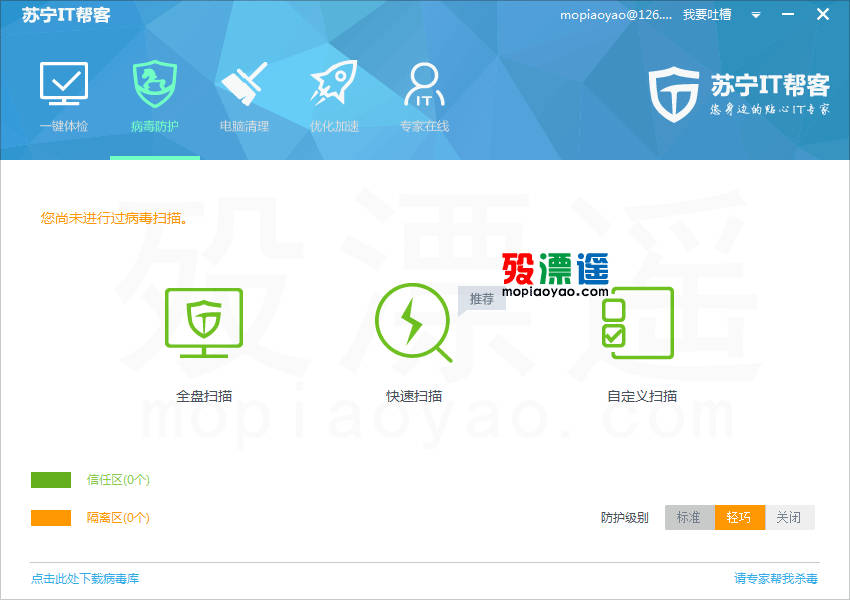Click the 点击此处下载病毒库 link
The image size is (850, 600).
click(85, 578)
